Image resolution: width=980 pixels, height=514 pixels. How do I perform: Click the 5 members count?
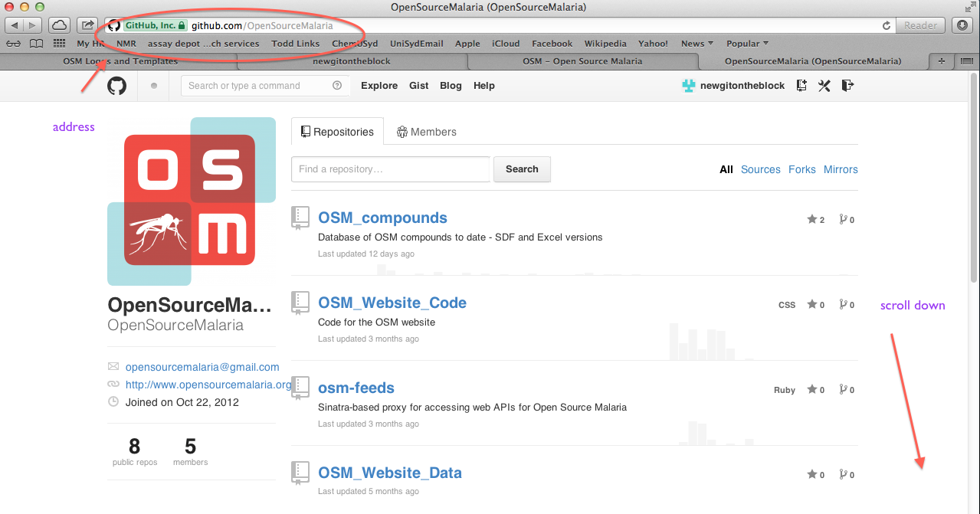coord(190,451)
